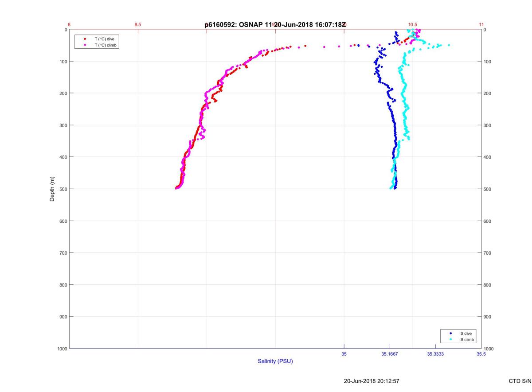Click the '400' tick on right depth axis
The image size is (532, 392).
click(x=488, y=157)
